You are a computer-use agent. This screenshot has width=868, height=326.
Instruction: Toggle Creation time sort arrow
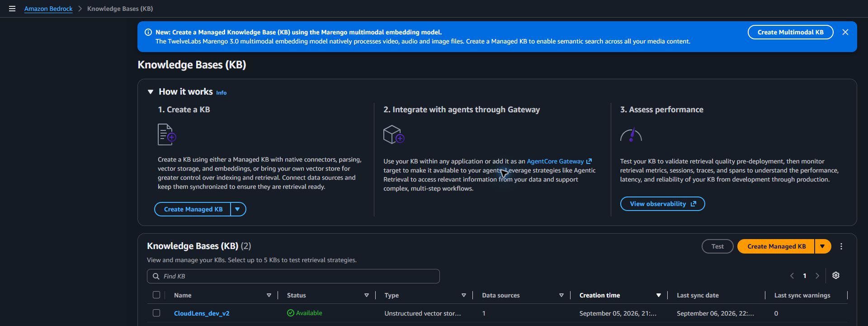[x=658, y=295]
